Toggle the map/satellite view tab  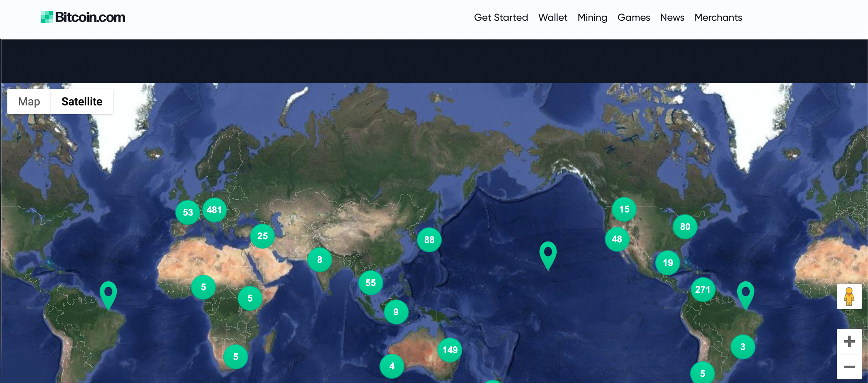29,102
